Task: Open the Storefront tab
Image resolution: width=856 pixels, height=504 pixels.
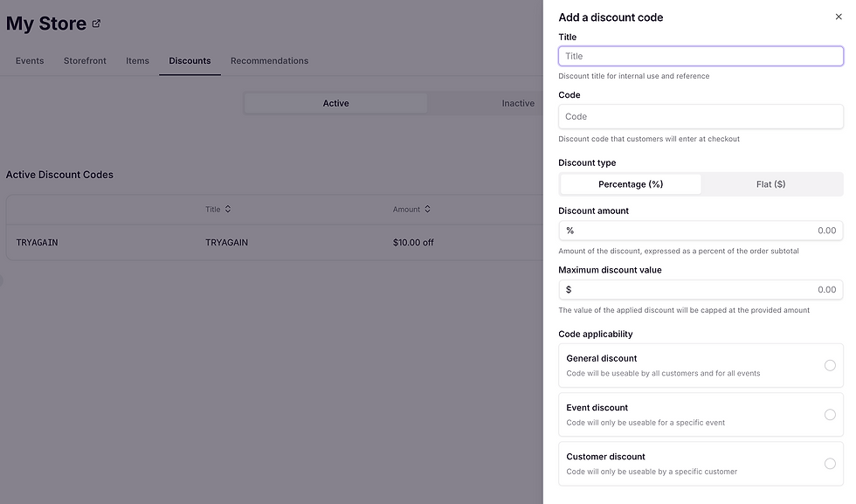Action: (x=84, y=60)
